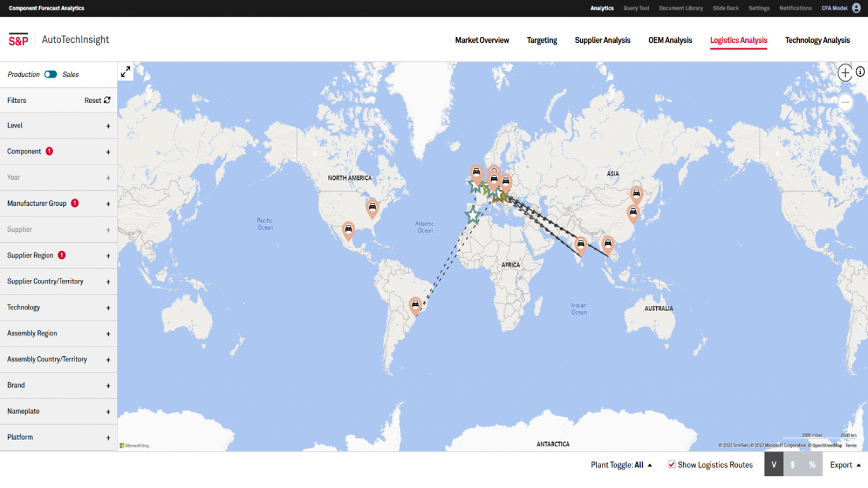Uncheck Show Logistics Routes
This screenshot has height=488, width=868.
pos(672,464)
